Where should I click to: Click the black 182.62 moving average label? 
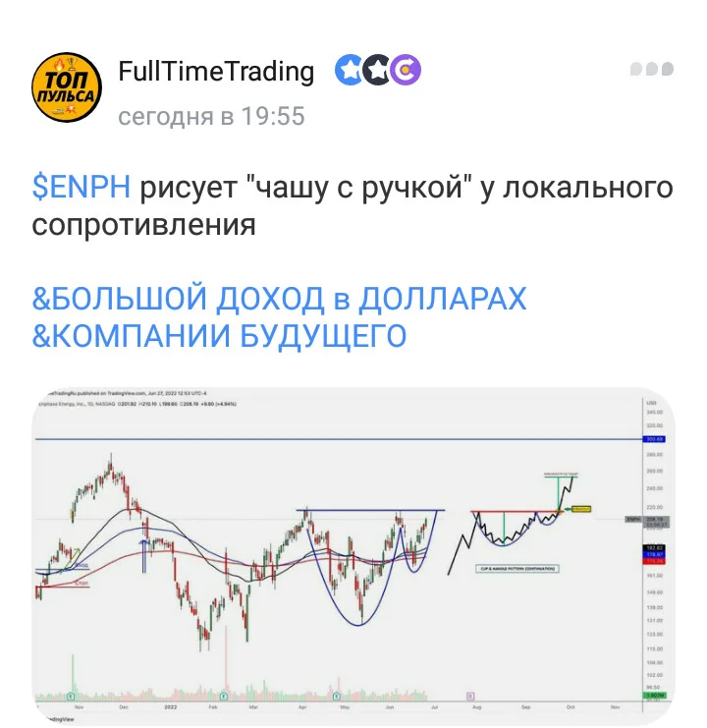654,549
